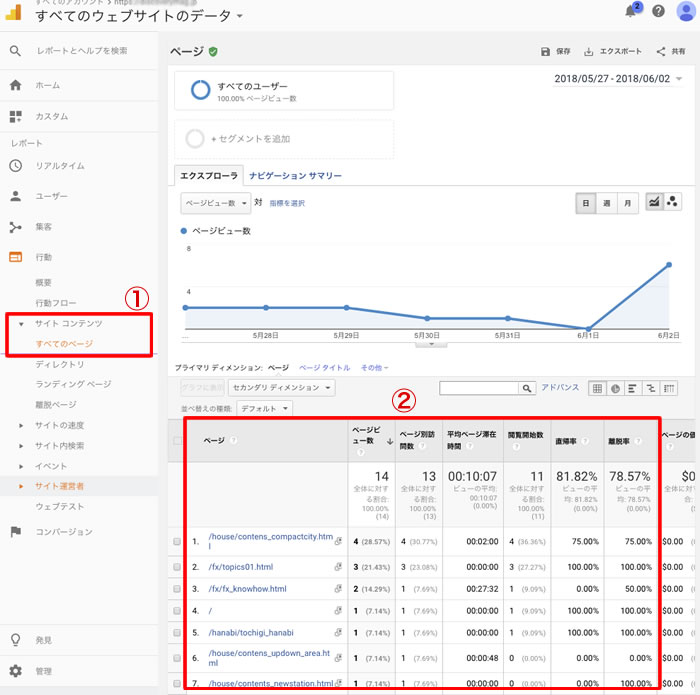The image size is (700, 695).
Task: Click the table search magnifier button
Action: coord(526,388)
